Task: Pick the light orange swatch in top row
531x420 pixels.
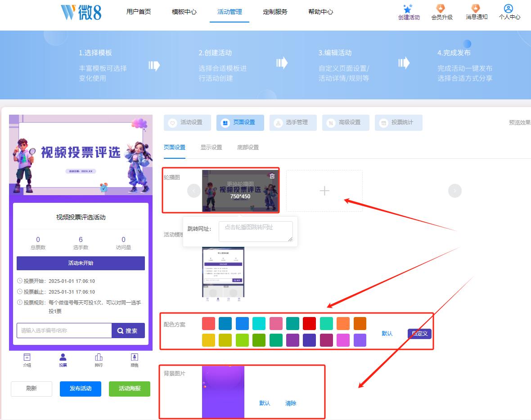Action: click(343, 324)
